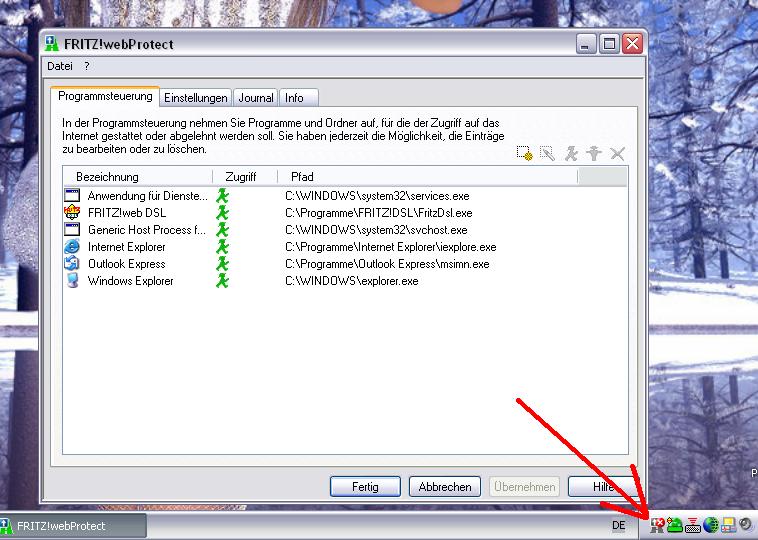Select the Windows Explorer entry name
The height and width of the screenshot is (540, 758).
click(x=131, y=281)
